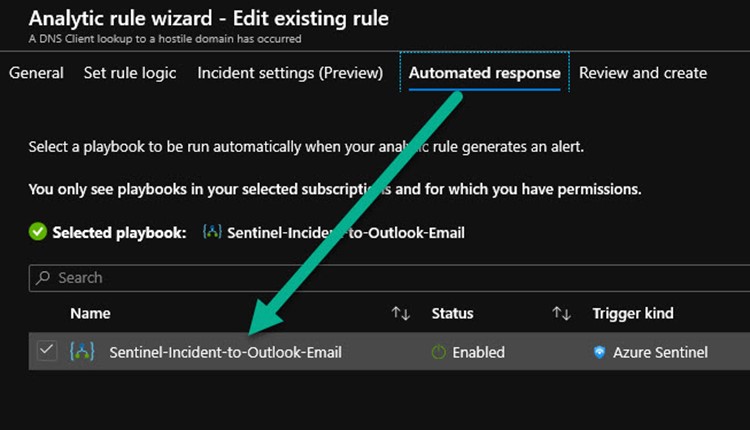Click the Trigger kind column header
The image size is (750, 430).
click(633, 314)
